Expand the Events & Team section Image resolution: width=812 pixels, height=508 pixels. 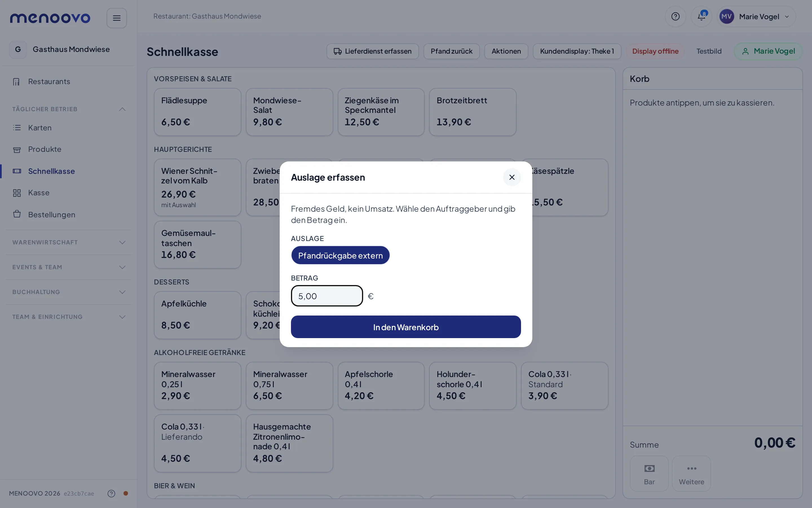pos(69,268)
